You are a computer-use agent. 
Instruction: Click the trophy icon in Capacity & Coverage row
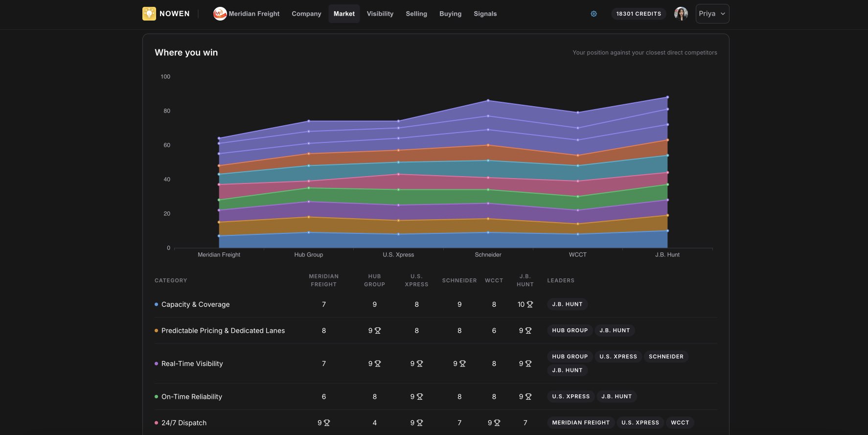[x=529, y=304]
